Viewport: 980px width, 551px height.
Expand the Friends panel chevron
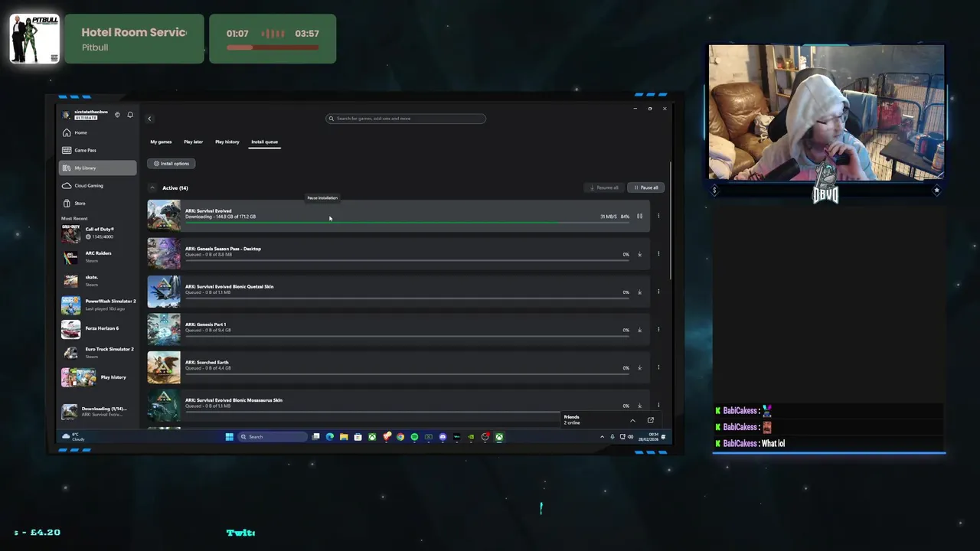pos(632,420)
